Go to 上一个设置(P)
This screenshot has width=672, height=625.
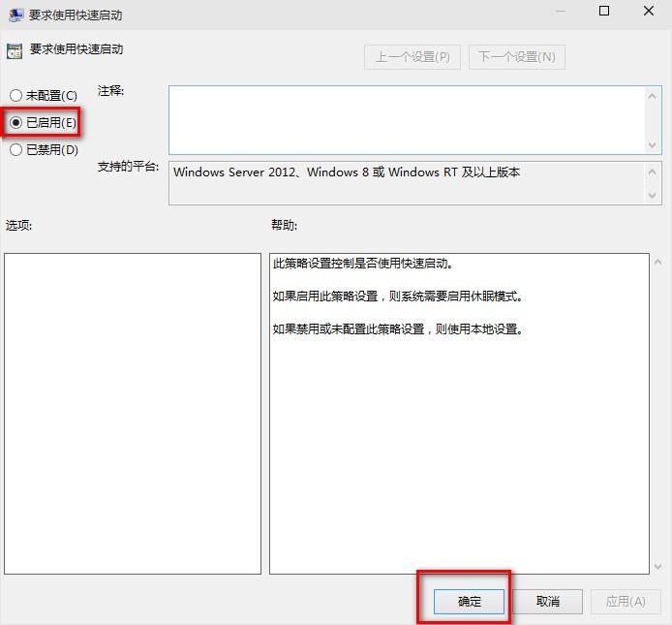(x=412, y=56)
